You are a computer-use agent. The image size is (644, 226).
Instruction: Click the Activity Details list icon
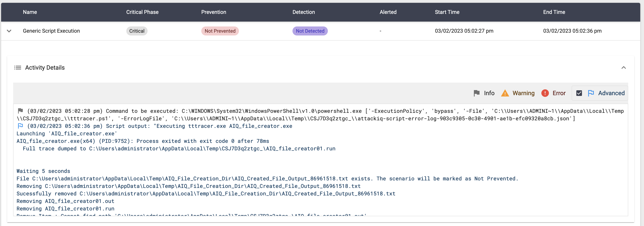(x=17, y=68)
